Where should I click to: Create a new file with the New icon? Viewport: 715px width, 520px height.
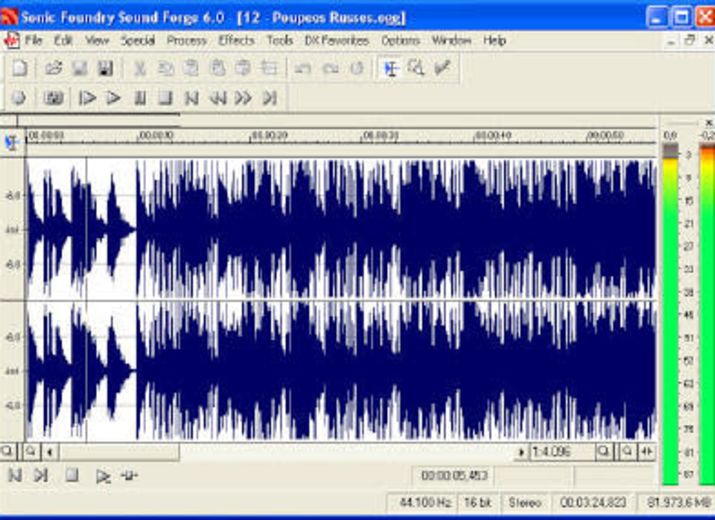20,68
